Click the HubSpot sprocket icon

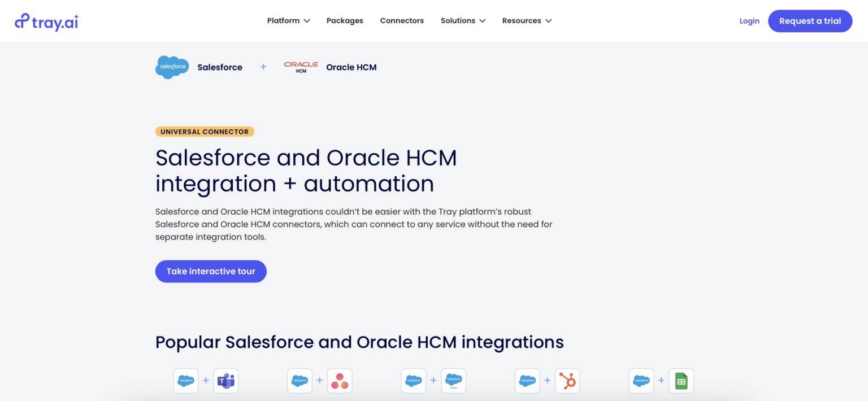pos(567,381)
